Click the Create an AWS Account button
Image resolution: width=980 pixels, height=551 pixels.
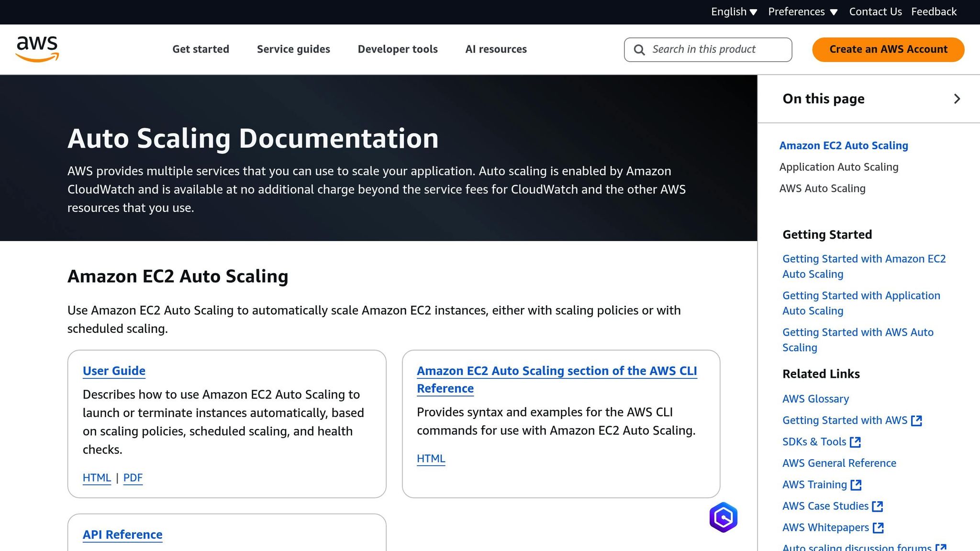click(888, 49)
